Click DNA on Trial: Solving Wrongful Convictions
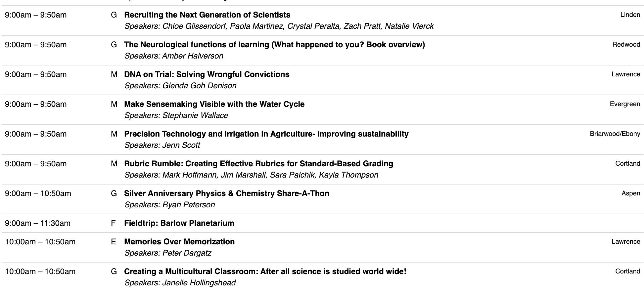Image resolution: width=644 pixels, height=289 pixels. click(x=207, y=74)
